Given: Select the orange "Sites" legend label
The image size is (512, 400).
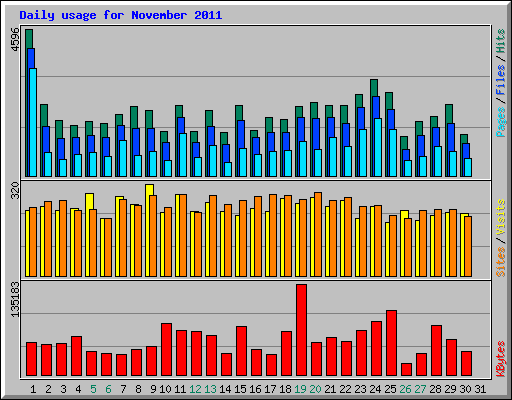Looking at the screenshot, I should pyautogui.click(x=500, y=262).
